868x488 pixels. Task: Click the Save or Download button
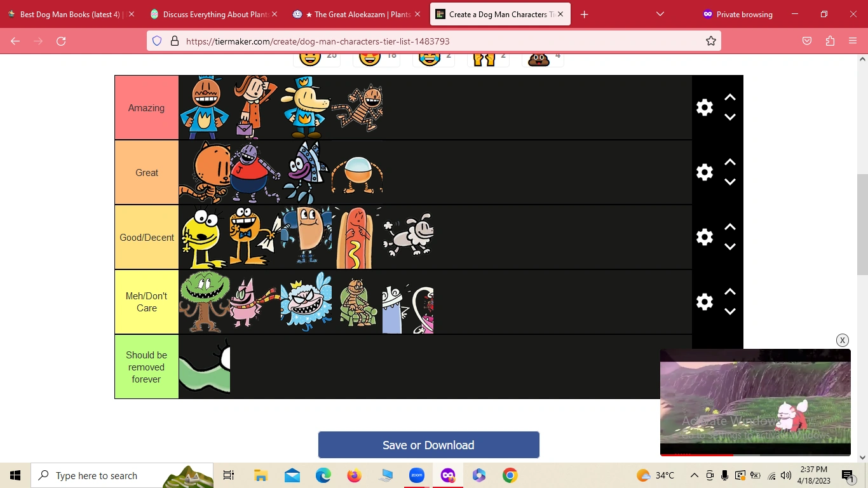[x=428, y=445]
